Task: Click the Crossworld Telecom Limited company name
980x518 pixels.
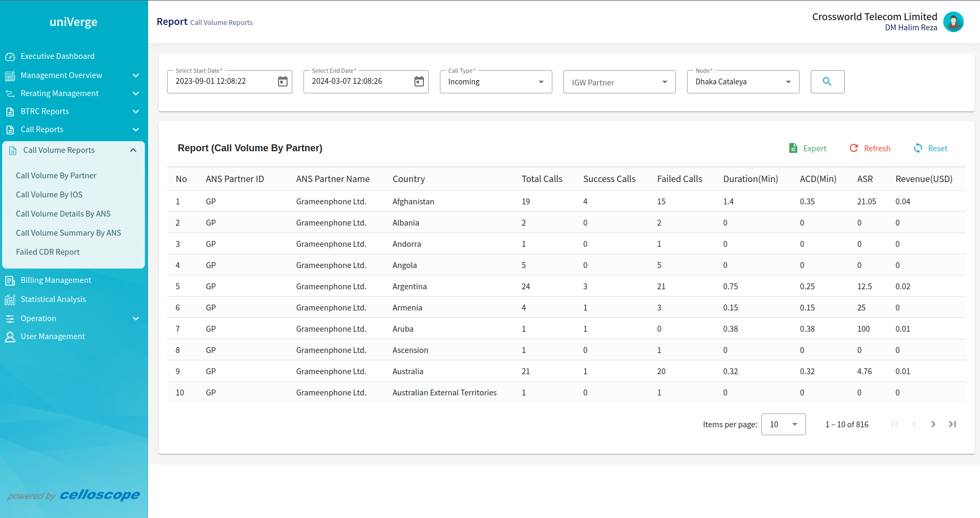Action: click(x=875, y=16)
